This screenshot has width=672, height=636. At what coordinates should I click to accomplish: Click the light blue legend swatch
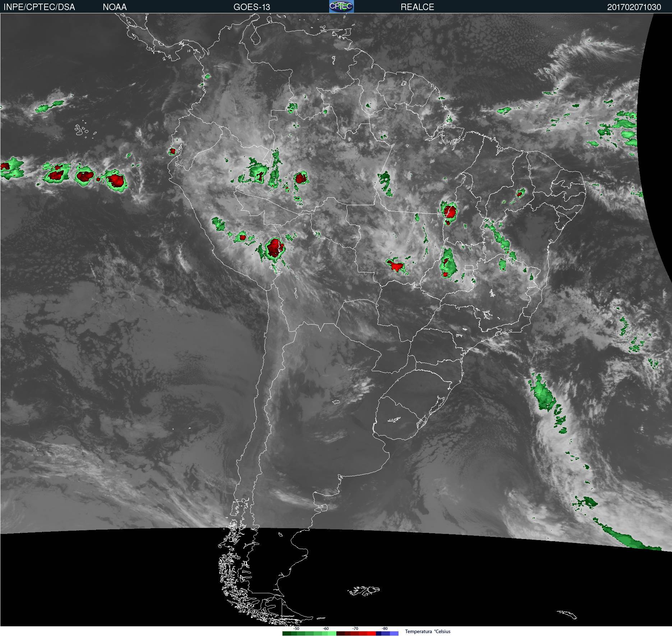coord(394,633)
